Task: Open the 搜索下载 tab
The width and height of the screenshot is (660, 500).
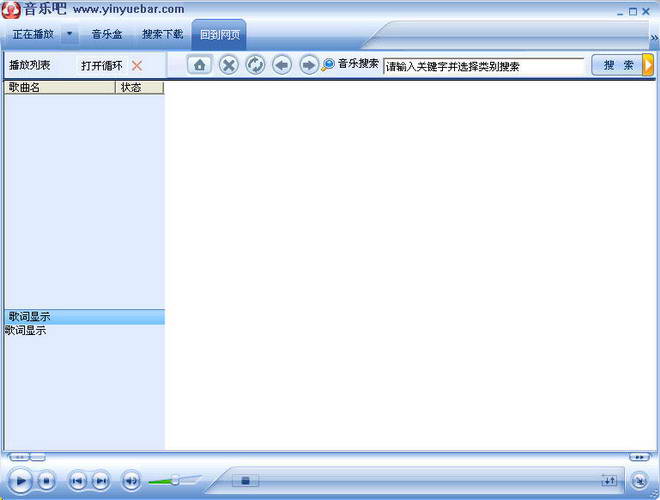Action: (x=162, y=34)
